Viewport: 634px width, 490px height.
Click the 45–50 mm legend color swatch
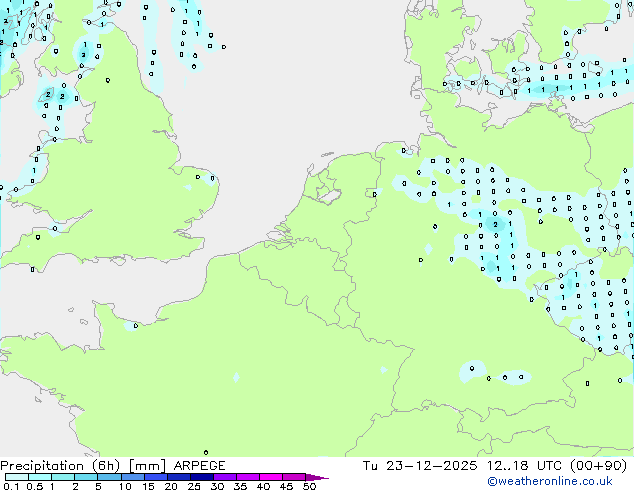pyautogui.click(x=294, y=477)
